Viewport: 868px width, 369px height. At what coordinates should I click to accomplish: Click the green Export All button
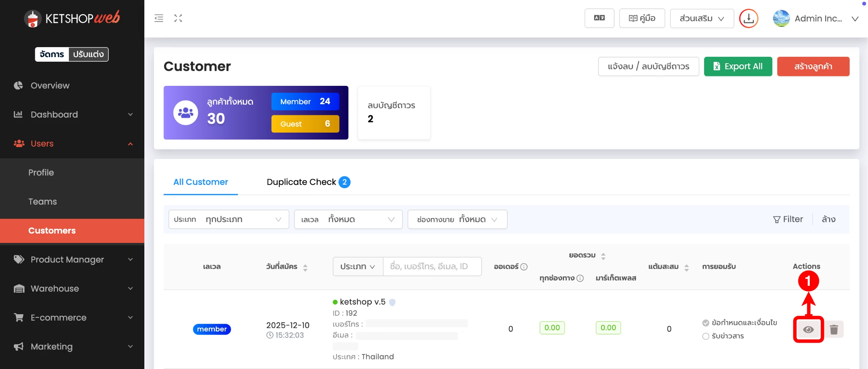(737, 67)
